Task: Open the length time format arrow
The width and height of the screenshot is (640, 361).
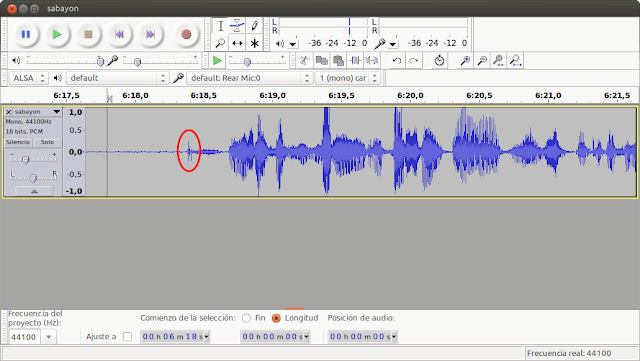Action: pos(307,336)
